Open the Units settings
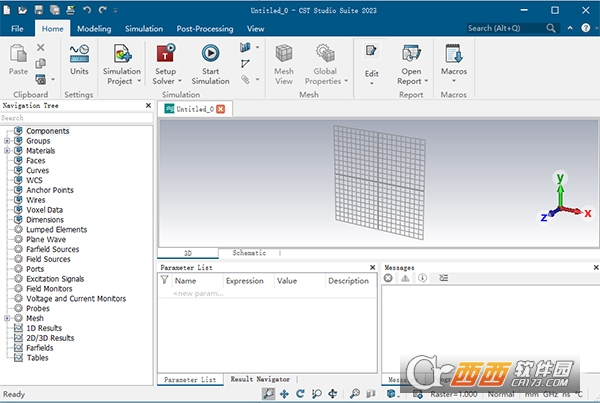The height and width of the screenshot is (403, 600). point(79,59)
